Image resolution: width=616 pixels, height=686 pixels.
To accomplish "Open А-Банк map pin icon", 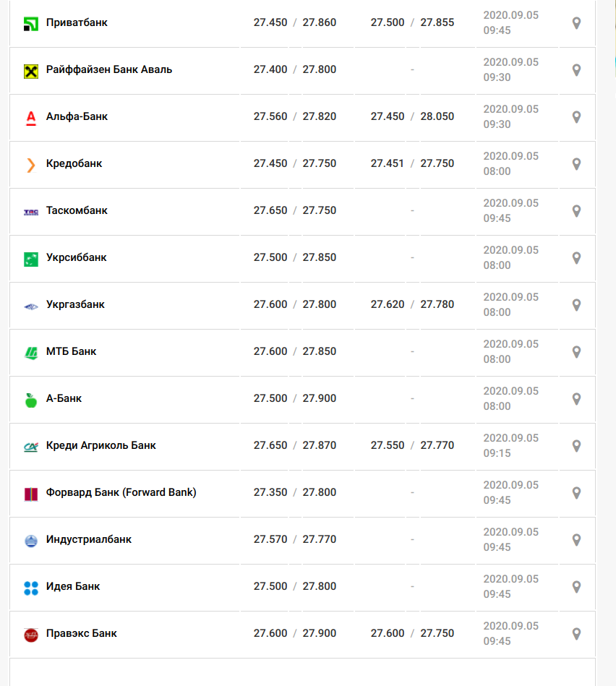I will tap(577, 399).
